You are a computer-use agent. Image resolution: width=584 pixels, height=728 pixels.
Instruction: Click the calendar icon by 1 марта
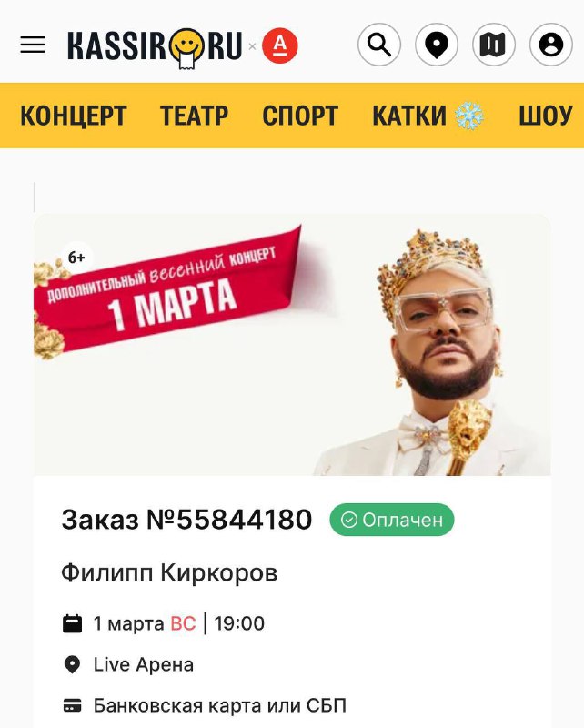pos(72,623)
